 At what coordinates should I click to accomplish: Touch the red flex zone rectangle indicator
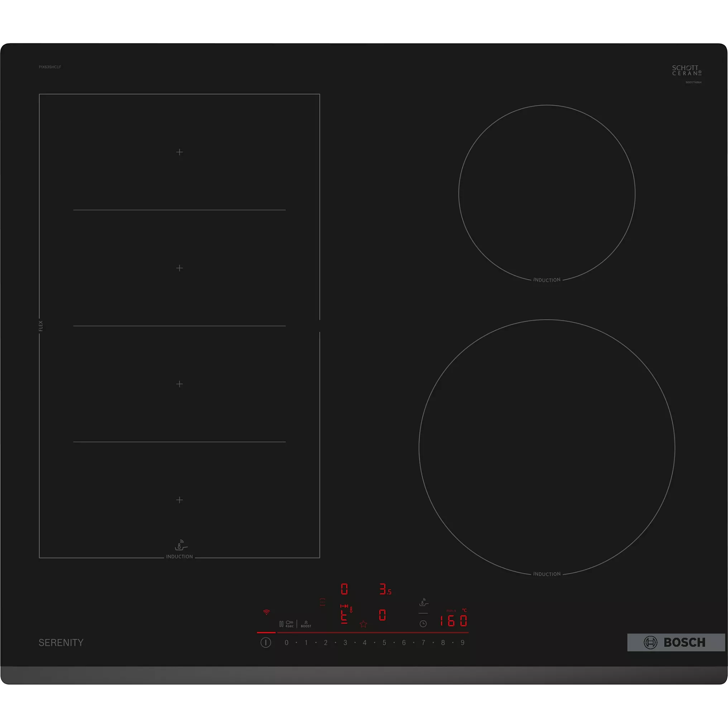pos(322,602)
